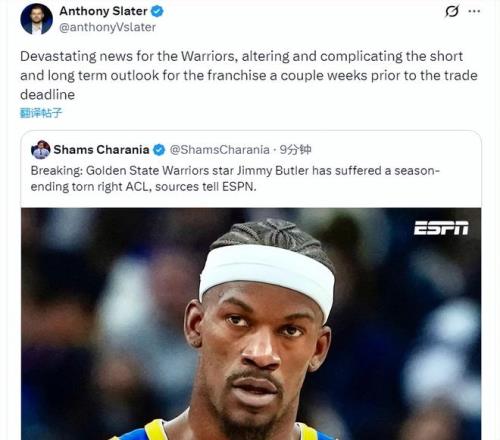This screenshot has width=500, height=440.
Task: Open Anthony Slater's profile avatar
Action: click(36, 19)
